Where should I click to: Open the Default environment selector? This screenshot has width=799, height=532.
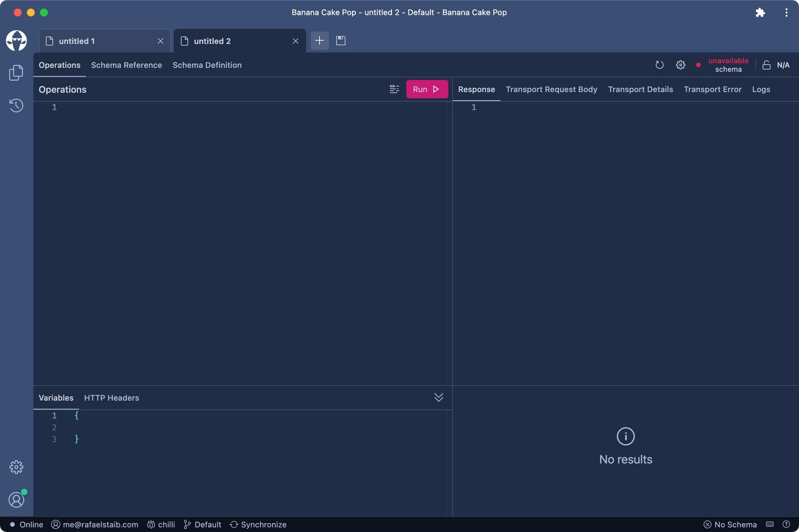[x=202, y=525]
